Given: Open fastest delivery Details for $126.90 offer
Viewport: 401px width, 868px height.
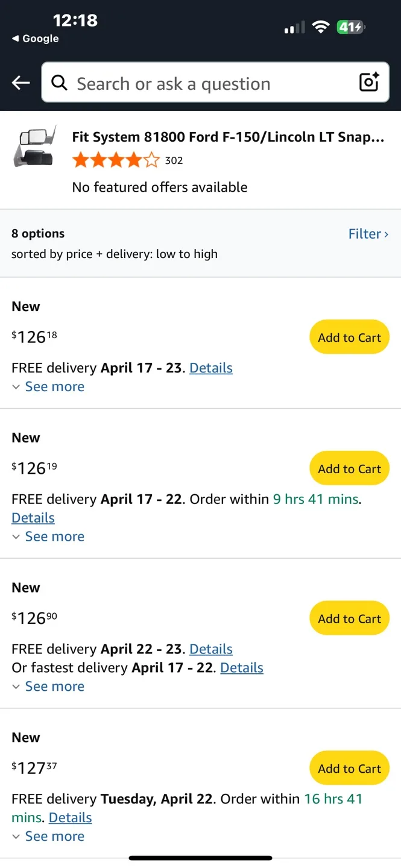Looking at the screenshot, I should (242, 668).
